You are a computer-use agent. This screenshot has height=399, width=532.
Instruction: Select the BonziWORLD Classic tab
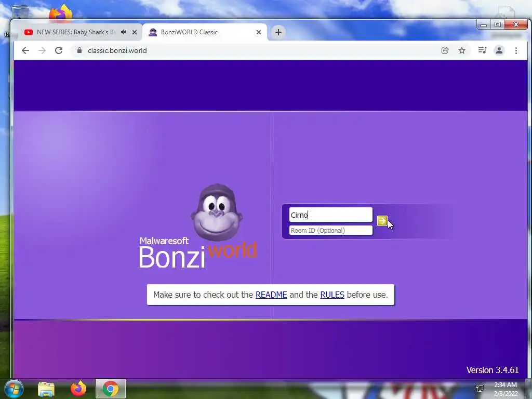[204, 32]
